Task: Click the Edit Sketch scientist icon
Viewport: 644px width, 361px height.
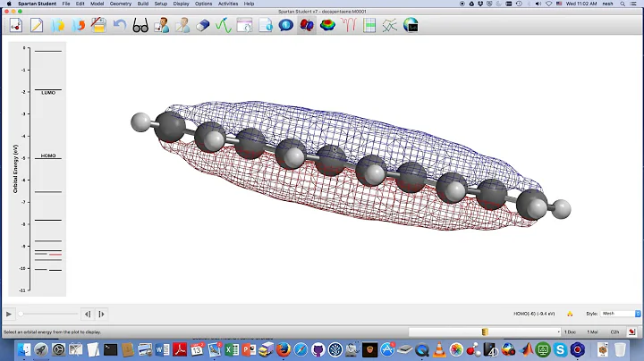Action: (x=182, y=25)
